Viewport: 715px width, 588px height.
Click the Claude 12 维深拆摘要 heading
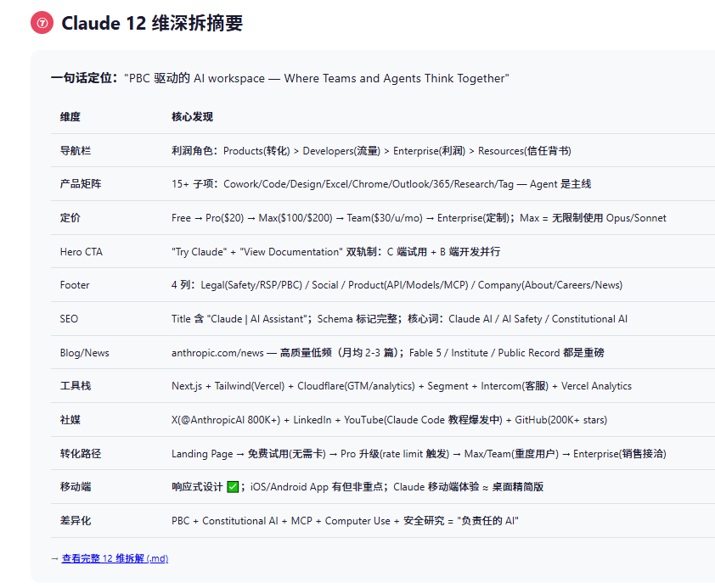tap(152, 23)
